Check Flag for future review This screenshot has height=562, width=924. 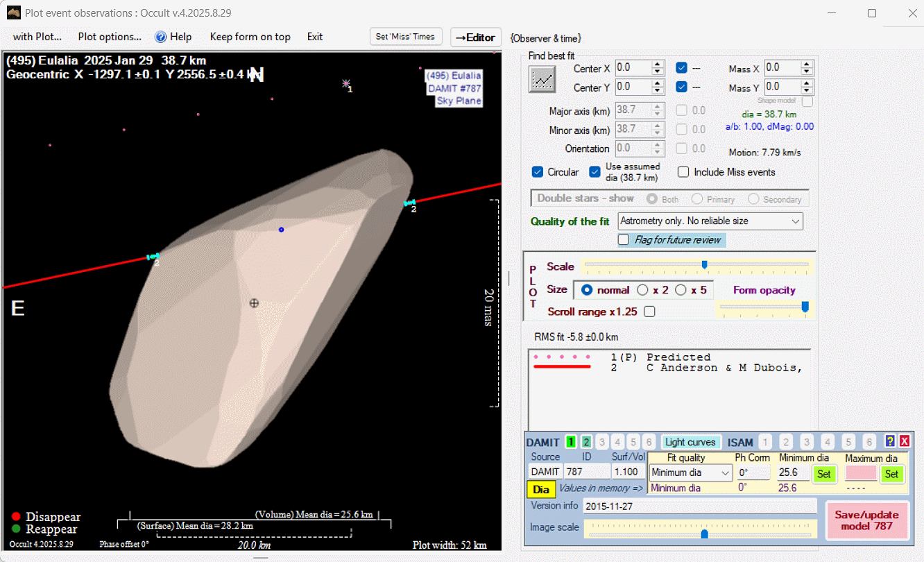[624, 240]
